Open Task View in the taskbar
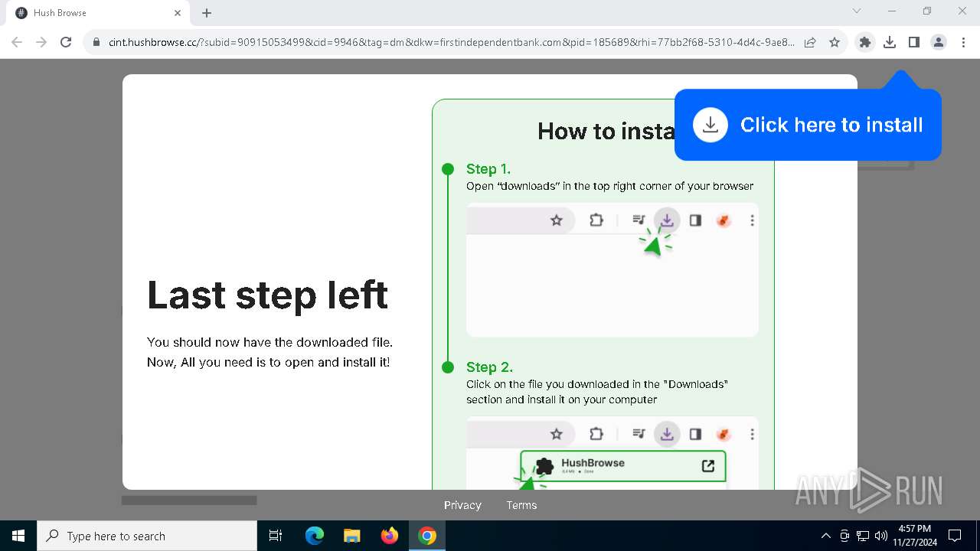This screenshot has height=551, width=980. tap(276, 536)
